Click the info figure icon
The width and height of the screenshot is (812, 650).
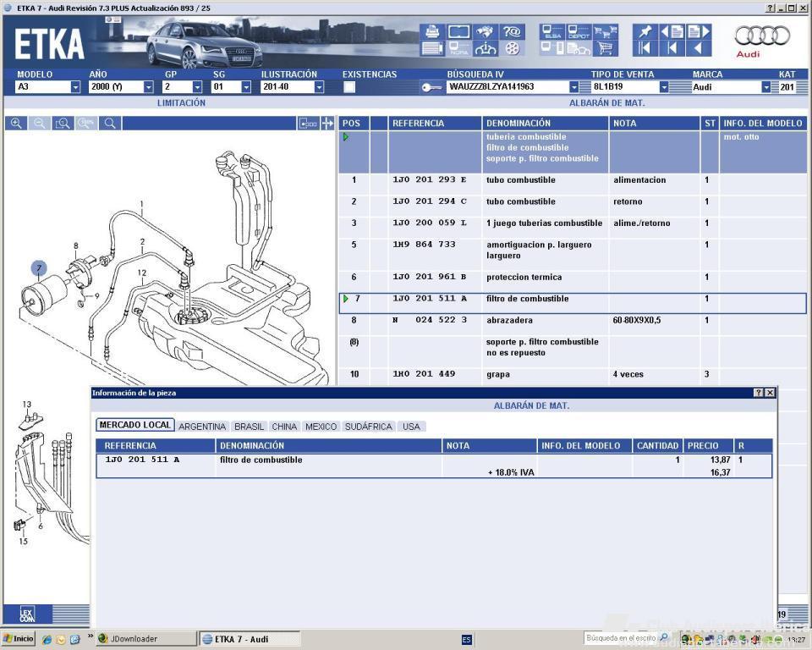pyautogui.click(x=485, y=49)
